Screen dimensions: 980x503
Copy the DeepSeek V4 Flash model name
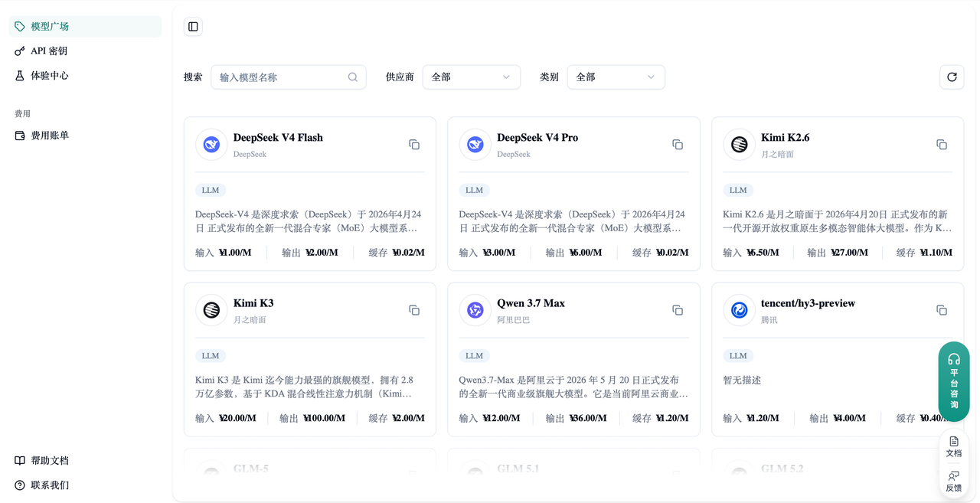coord(414,145)
